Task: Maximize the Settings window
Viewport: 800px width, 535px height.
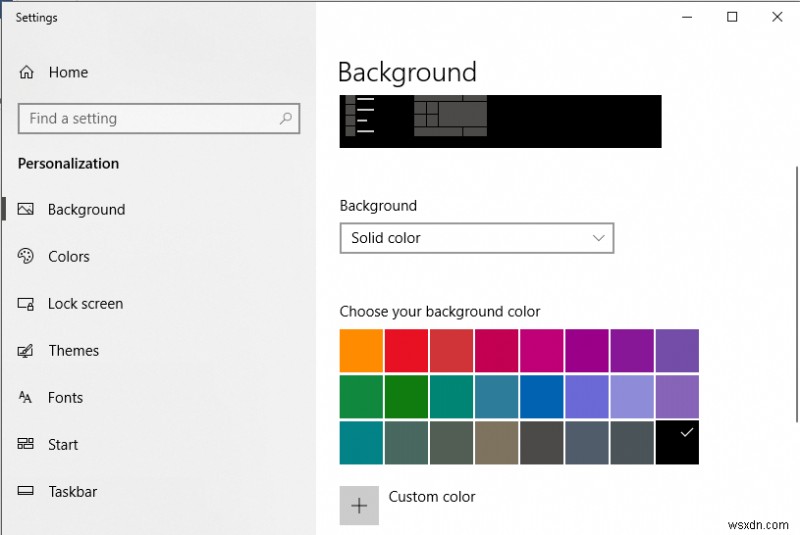Action: point(732,17)
